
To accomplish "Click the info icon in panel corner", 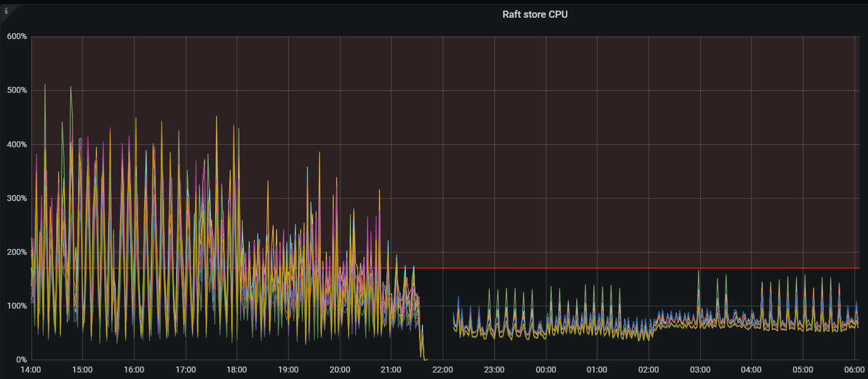I will pyautogui.click(x=6, y=10).
